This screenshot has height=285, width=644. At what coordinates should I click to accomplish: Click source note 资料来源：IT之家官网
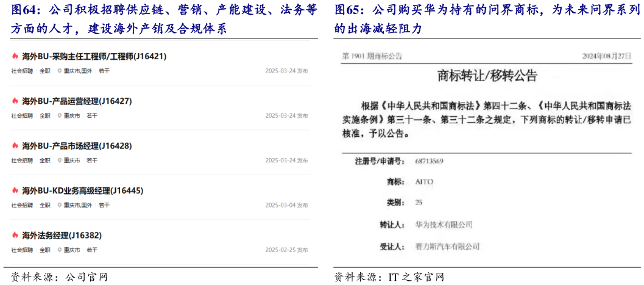[389, 277]
